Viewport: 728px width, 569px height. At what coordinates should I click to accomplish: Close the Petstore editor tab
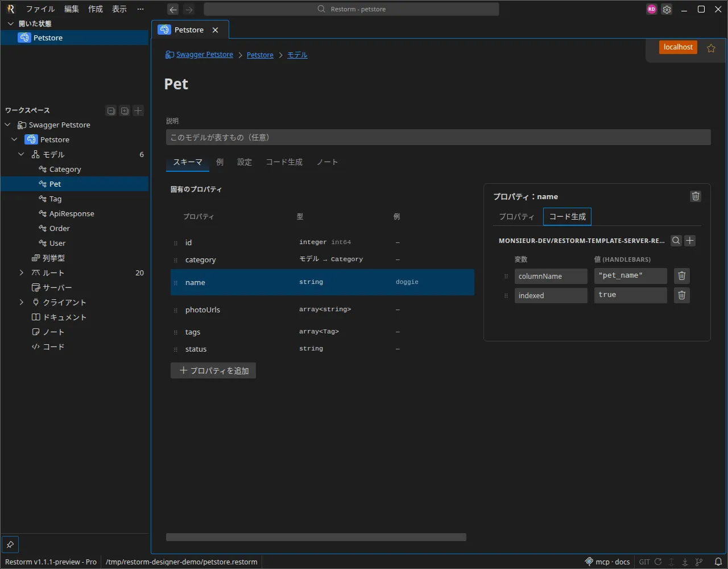(x=215, y=30)
